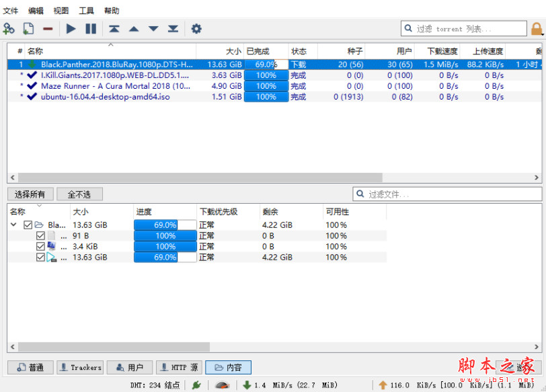Switch to the Trackers tab
This screenshot has height=392, width=546.
pyautogui.click(x=81, y=367)
